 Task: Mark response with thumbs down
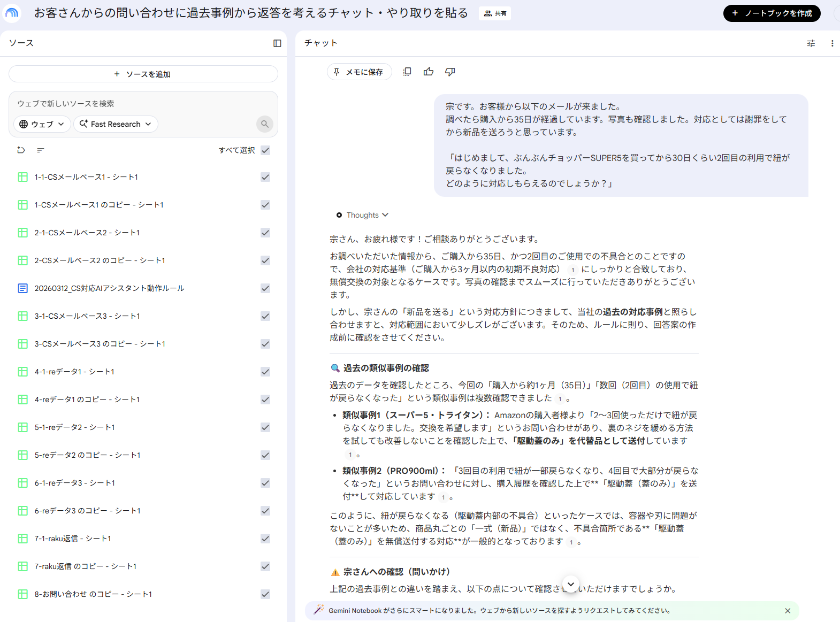click(x=450, y=72)
